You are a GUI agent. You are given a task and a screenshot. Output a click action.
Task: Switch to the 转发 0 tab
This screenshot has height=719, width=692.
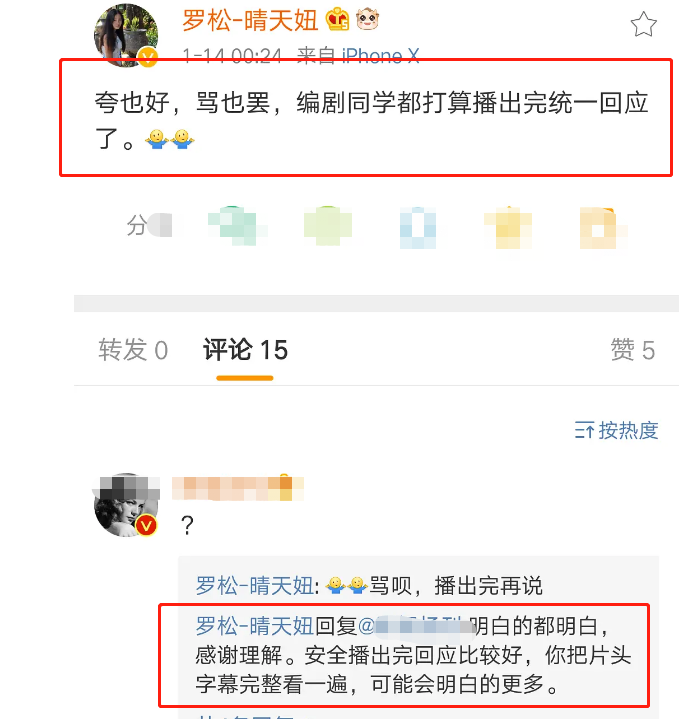click(x=133, y=350)
